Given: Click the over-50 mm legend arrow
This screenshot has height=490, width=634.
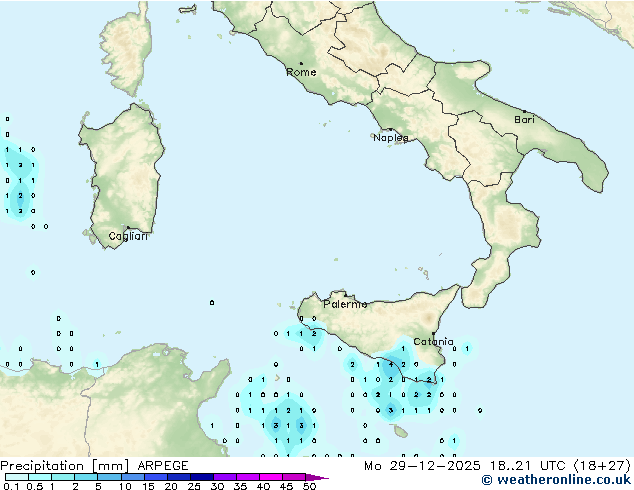Looking at the screenshot, I should pos(317,477).
